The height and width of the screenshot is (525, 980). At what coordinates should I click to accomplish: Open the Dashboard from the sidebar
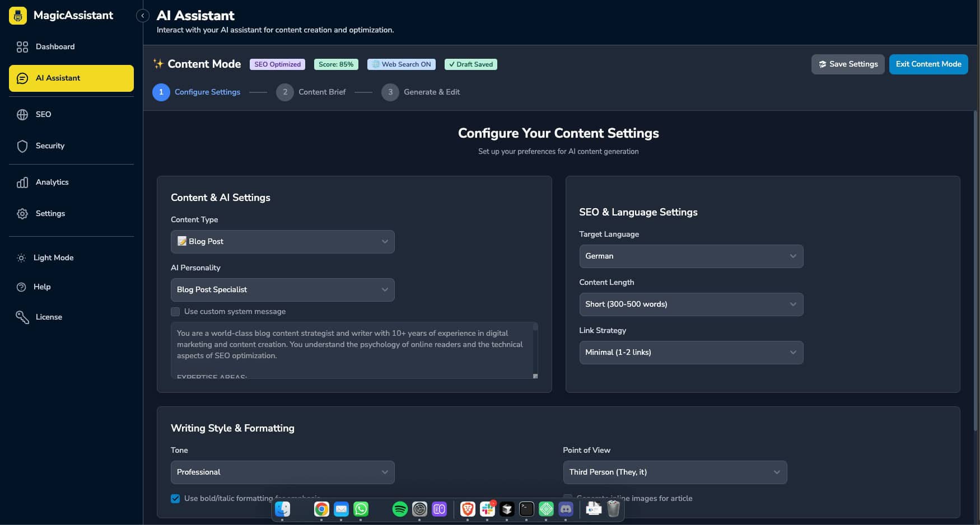tap(55, 46)
